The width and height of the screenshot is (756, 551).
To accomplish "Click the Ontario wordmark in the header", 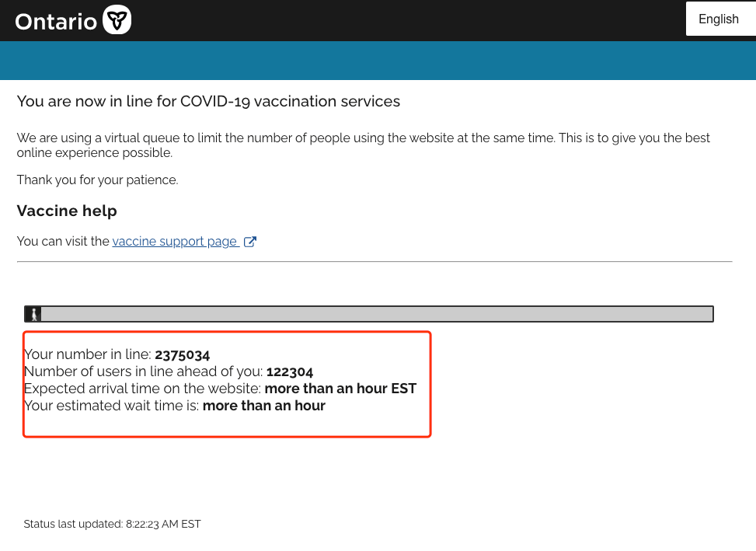I will coord(56,22).
